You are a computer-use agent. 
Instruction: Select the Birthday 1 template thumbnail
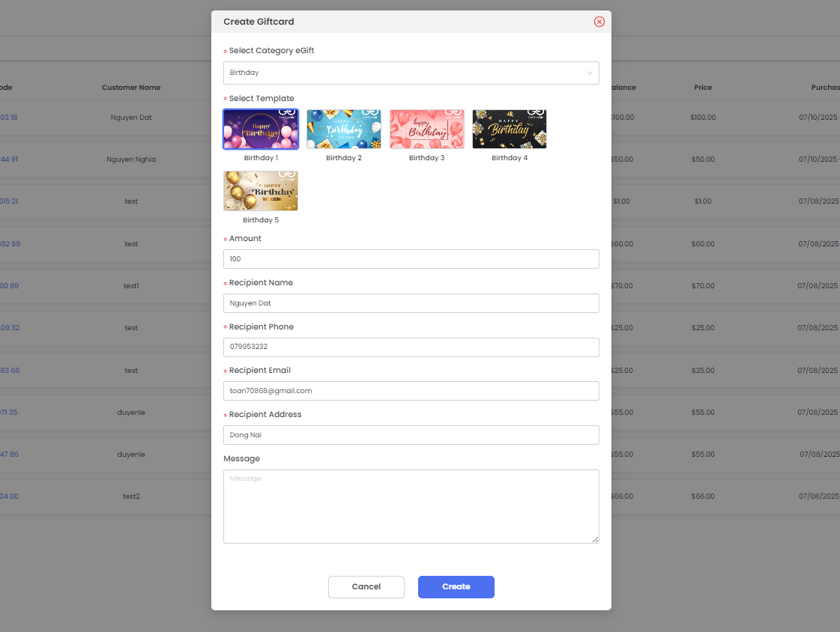point(261,130)
